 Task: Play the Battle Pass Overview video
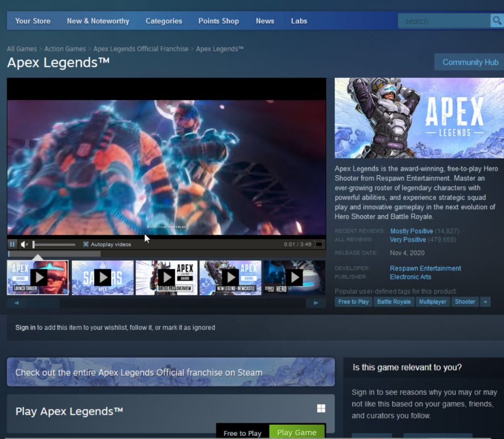(166, 277)
